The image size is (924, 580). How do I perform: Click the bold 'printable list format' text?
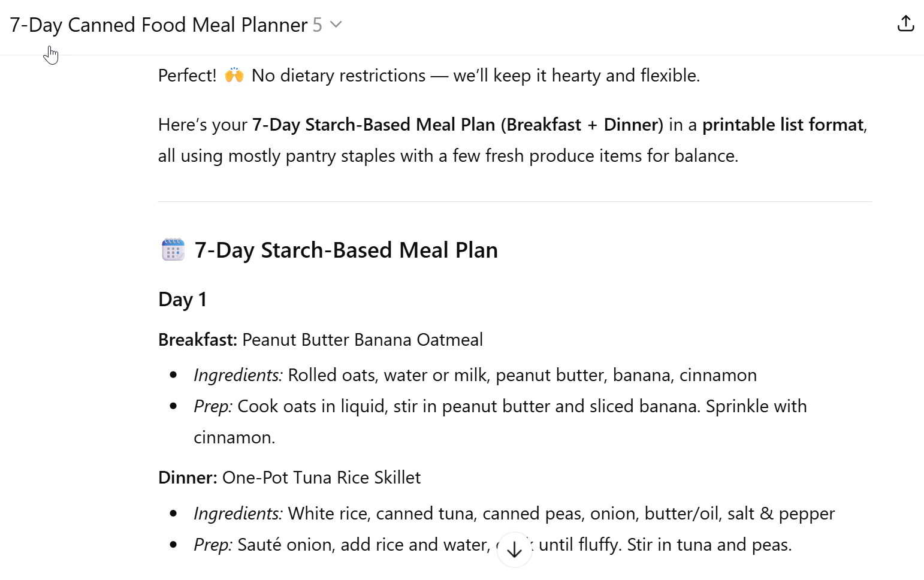(x=783, y=125)
